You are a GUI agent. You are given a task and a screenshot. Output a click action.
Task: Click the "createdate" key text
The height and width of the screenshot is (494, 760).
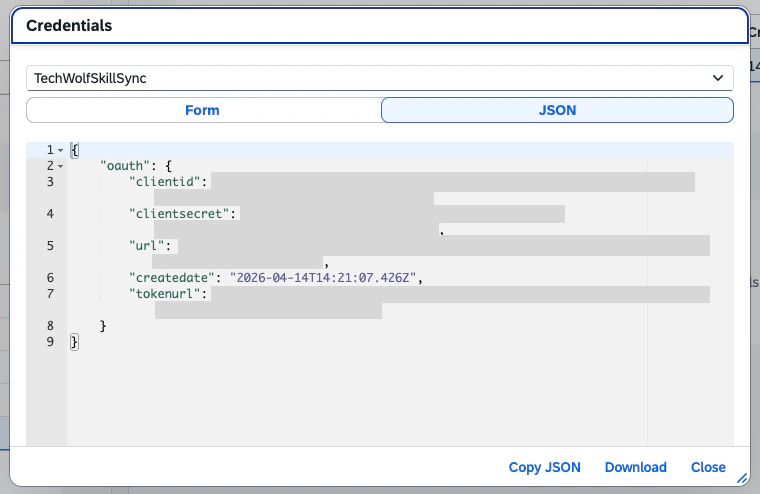point(172,278)
